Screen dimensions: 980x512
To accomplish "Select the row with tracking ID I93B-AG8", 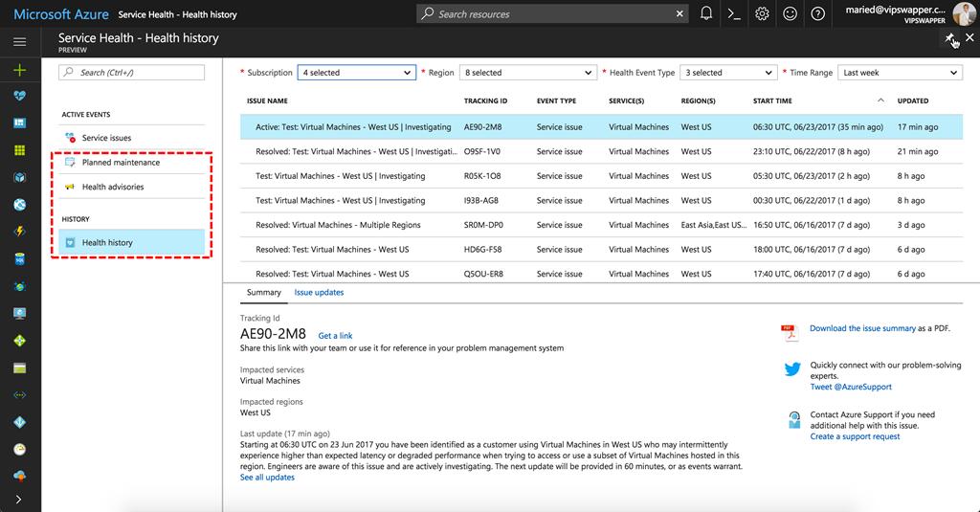I will tap(601, 200).
